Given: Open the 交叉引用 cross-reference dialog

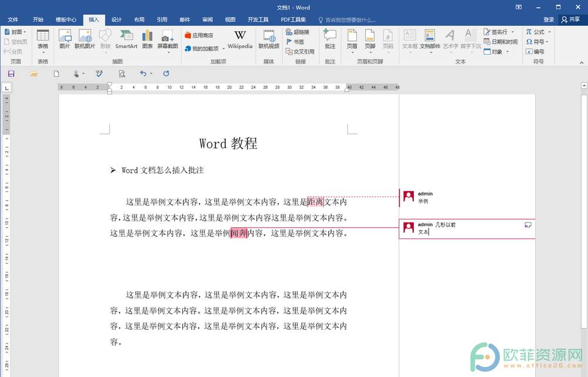Looking at the screenshot, I should [300, 51].
